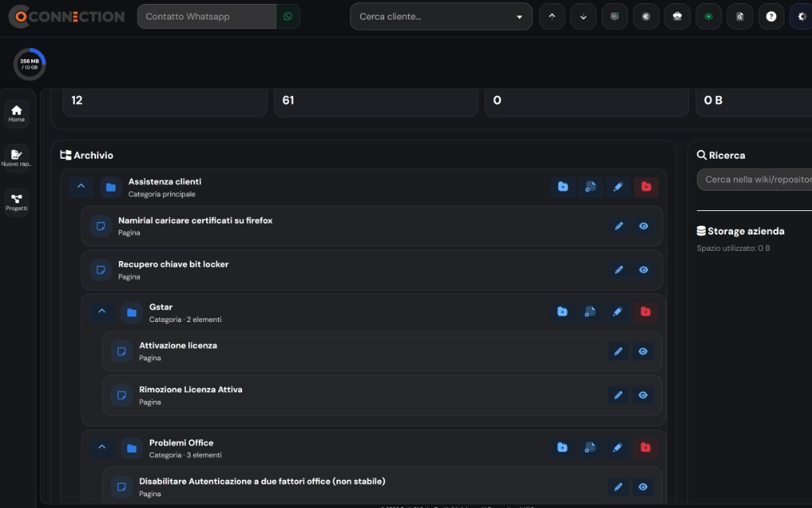The image size is (812, 508).
Task: Delete the Assistenza clienti category
Action: pyautogui.click(x=646, y=187)
